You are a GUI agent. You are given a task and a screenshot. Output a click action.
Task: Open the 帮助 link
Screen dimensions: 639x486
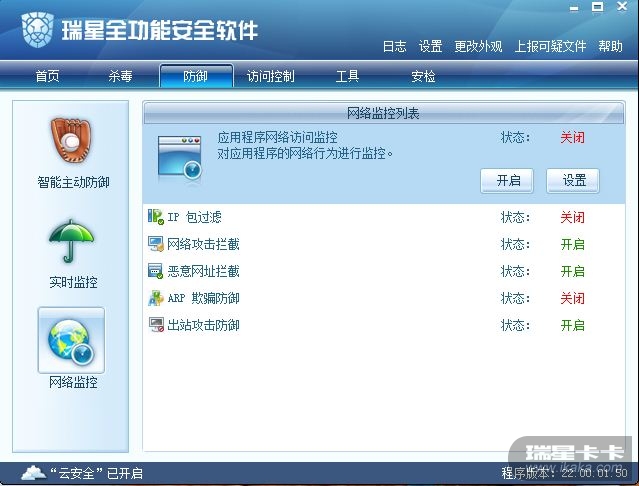[x=610, y=46]
